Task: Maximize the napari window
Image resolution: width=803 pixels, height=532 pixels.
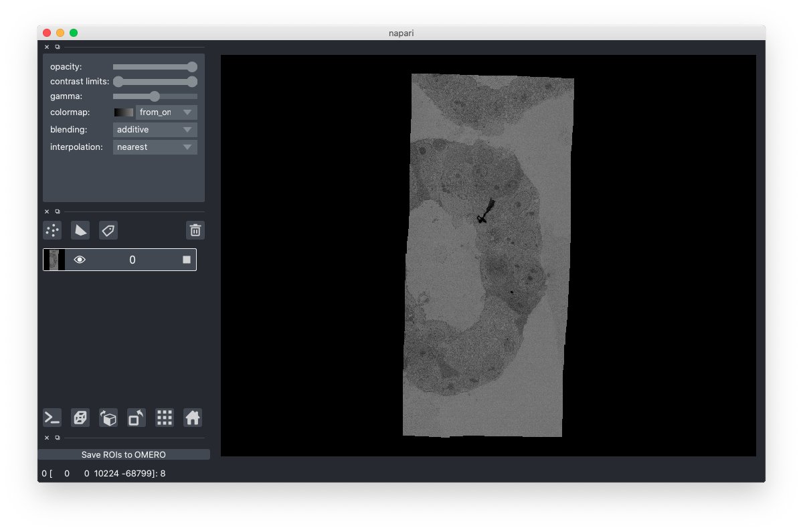Action: coord(74,32)
